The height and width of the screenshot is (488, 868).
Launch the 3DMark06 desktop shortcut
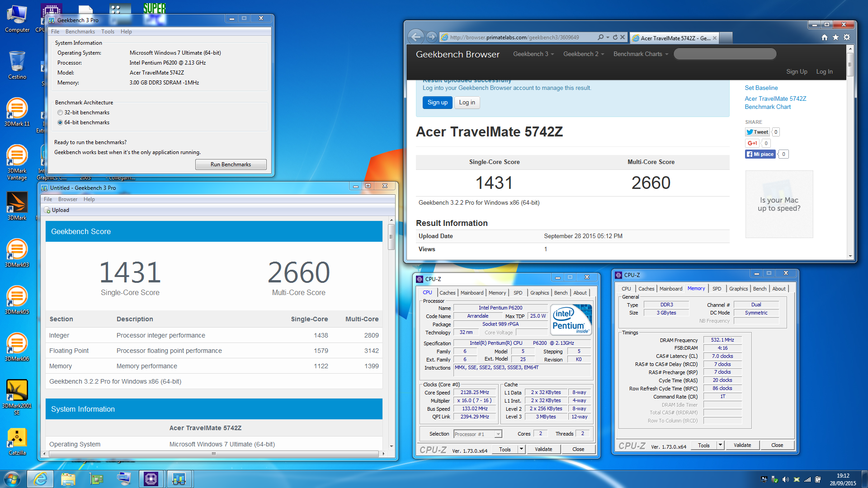(17, 347)
